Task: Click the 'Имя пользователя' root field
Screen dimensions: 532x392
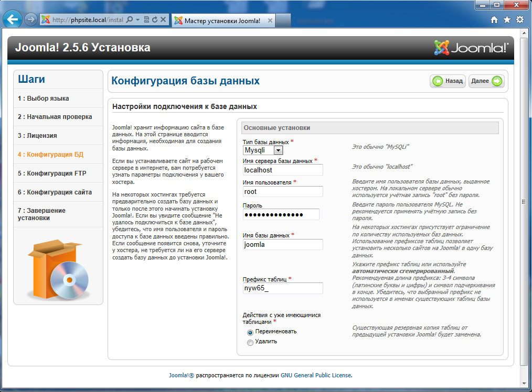Action: point(283,191)
